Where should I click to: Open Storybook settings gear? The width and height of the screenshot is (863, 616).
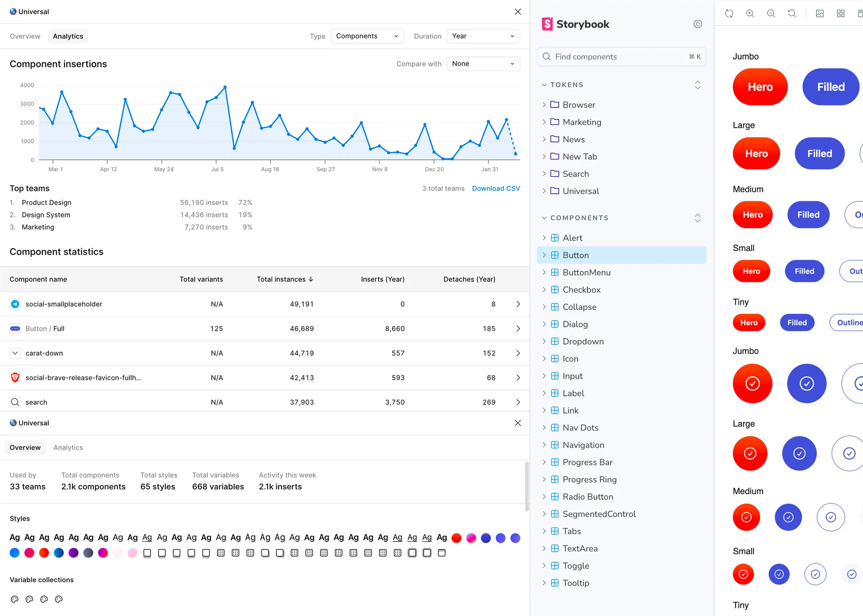tap(698, 24)
